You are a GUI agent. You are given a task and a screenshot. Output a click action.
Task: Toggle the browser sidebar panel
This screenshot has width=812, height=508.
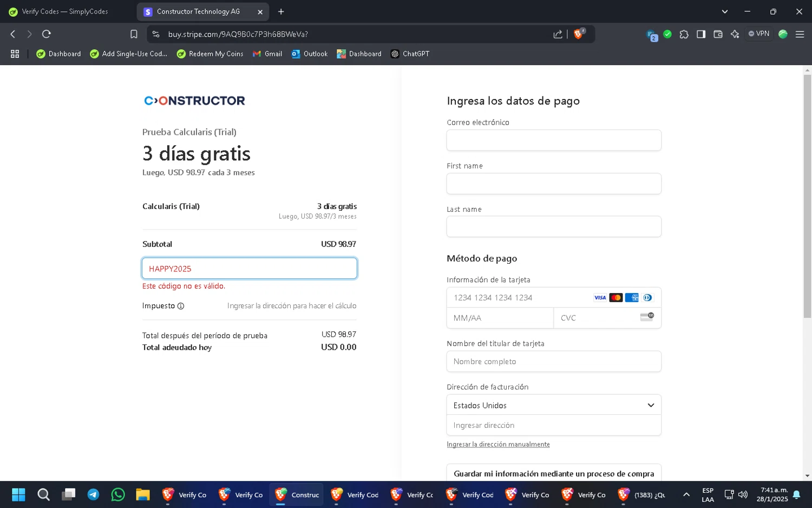click(x=701, y=34)
